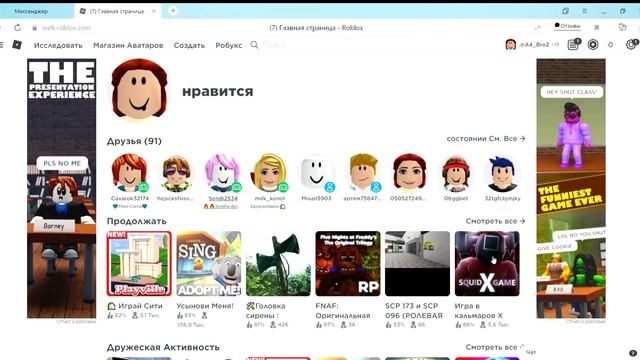Click the SCP 173 и SCP 096 title

tap(414, 311)
